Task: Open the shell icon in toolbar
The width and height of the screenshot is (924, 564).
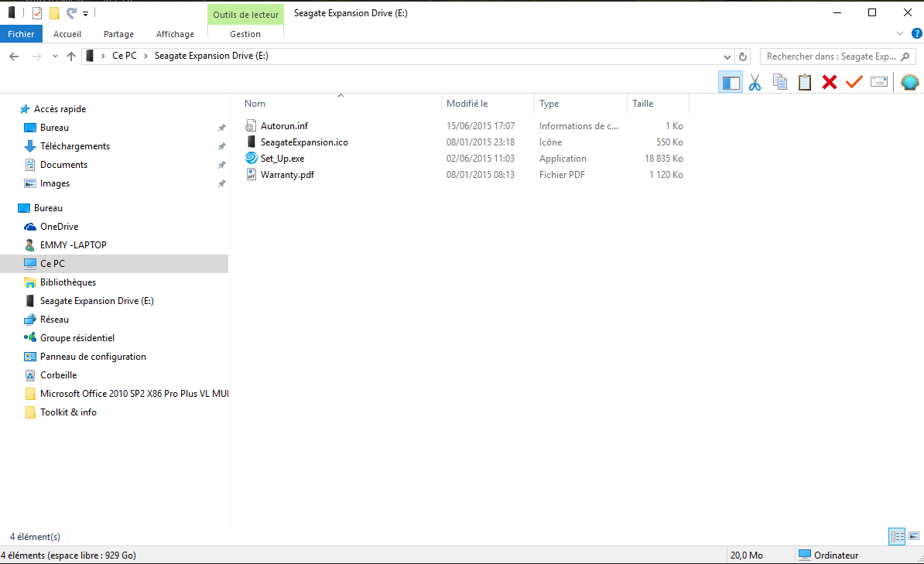Action: point(910,82)
